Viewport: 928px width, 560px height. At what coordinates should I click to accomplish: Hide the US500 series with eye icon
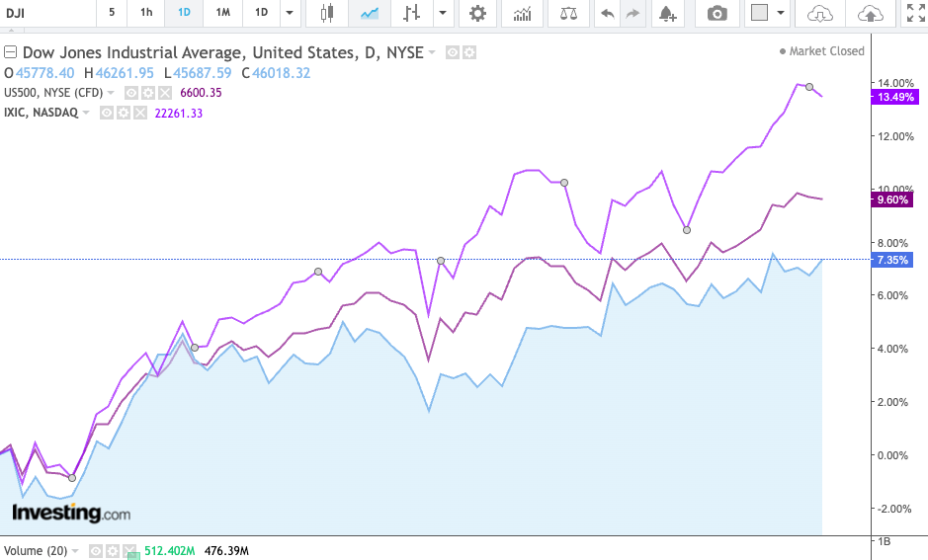tap(130, 93)
